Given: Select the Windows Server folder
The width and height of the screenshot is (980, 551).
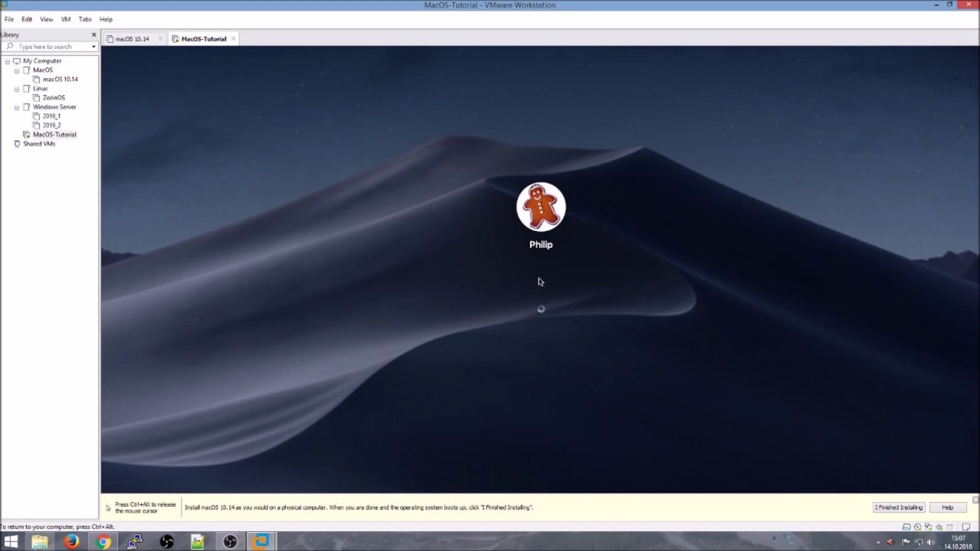Looking at the screenshot, I should click(54, 107).
